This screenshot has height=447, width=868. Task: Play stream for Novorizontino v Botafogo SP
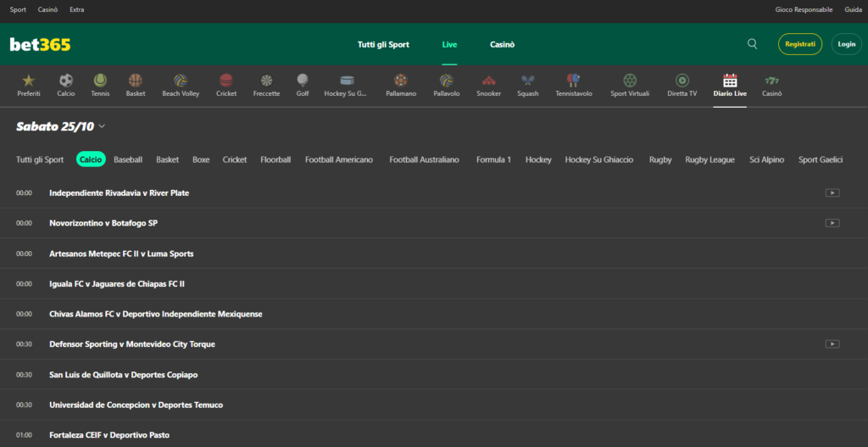click(x=832, y=223)
